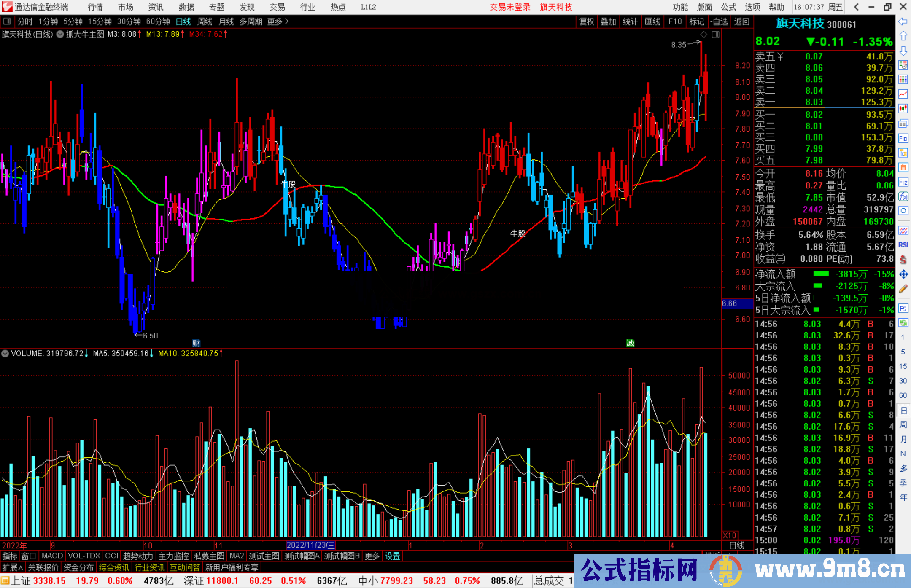The image size is (911, 588).
Task: Click the 2022/11/23 date marker on timeline
Action: (x=310, y=545)
